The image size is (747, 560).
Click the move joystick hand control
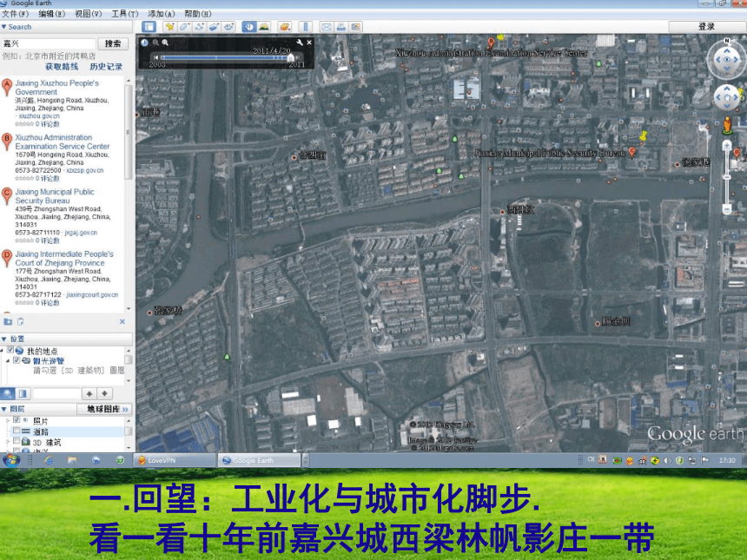point(727,97)
